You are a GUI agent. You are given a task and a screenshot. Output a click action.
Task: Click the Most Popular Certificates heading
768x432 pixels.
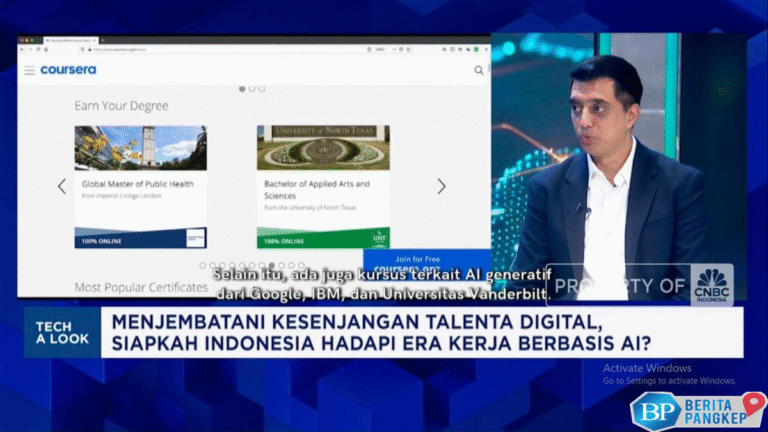(x=141, y=288)
